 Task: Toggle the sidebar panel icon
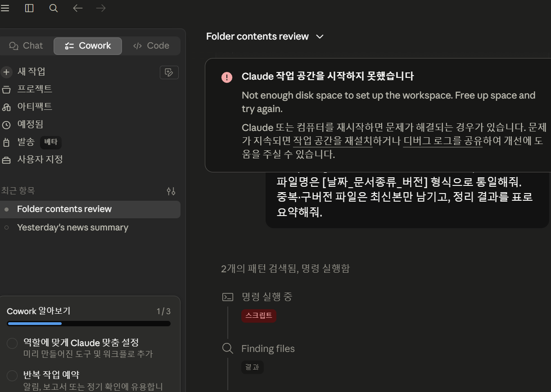coord(29,8)
